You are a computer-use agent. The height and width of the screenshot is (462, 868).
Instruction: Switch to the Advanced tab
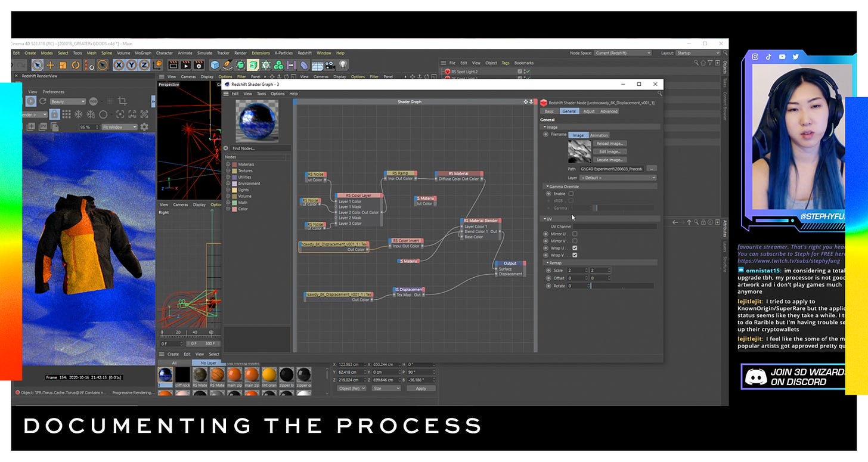pos(609,111)
